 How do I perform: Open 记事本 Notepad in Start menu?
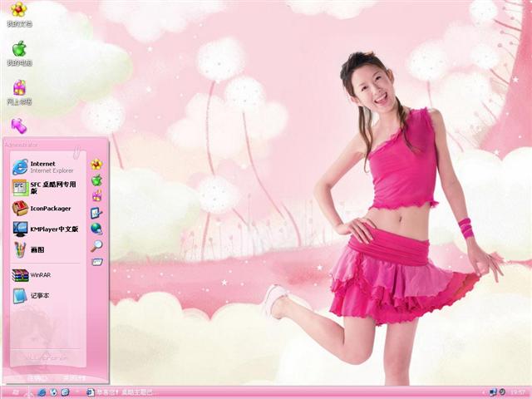coord(44,296)
